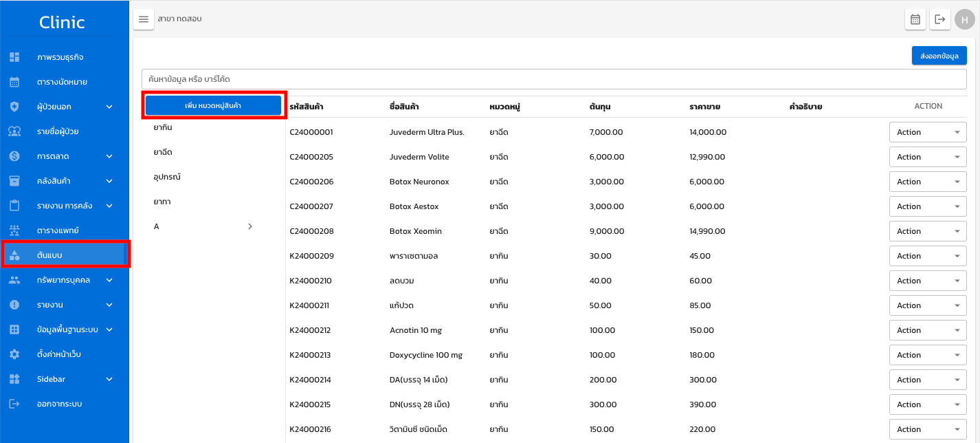This screenshot has height=443, width=980.
Task: Open Action dropdown for Acnotin 10 mg
Action: [x=928, y=330]
